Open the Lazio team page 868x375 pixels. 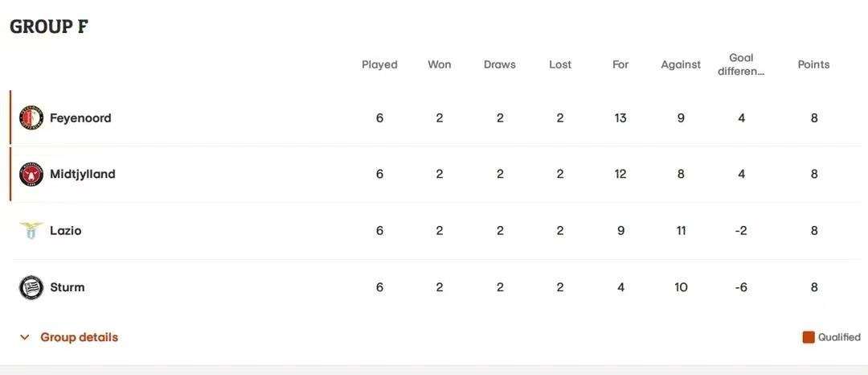point(65,231)
